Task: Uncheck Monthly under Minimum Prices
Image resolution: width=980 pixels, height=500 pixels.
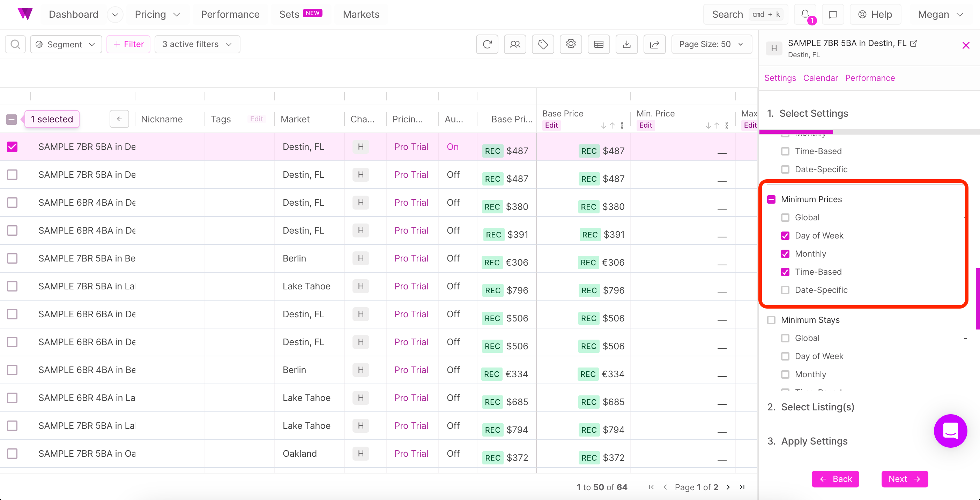Action: click(x=785, y=254)
